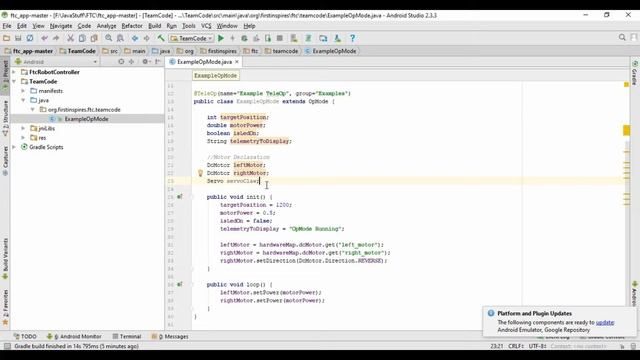The image size is (640, 360).
Task: Expand the res folder
Action: coord(23,138)
